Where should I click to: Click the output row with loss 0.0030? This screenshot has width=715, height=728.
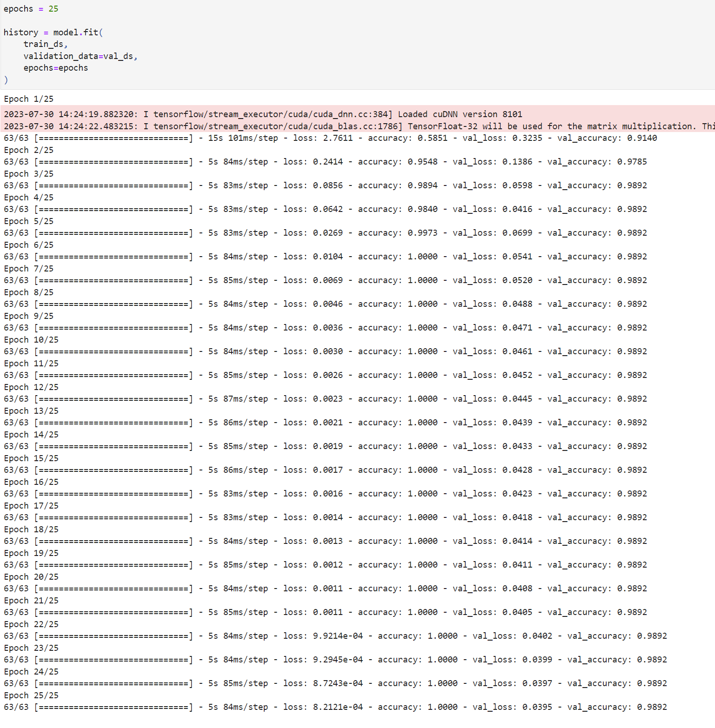[x=325, y=351]
